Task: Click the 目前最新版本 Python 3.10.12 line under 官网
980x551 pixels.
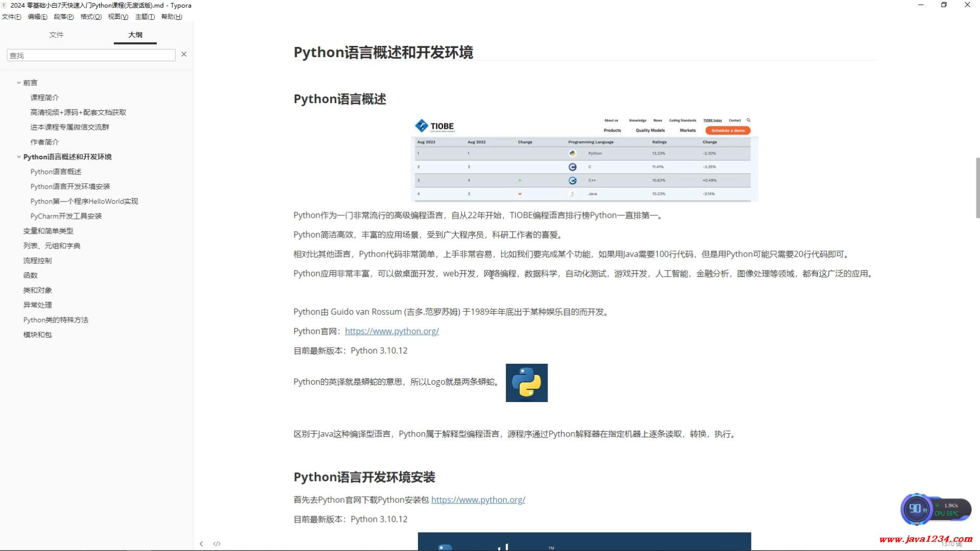Action: (350, 350)
